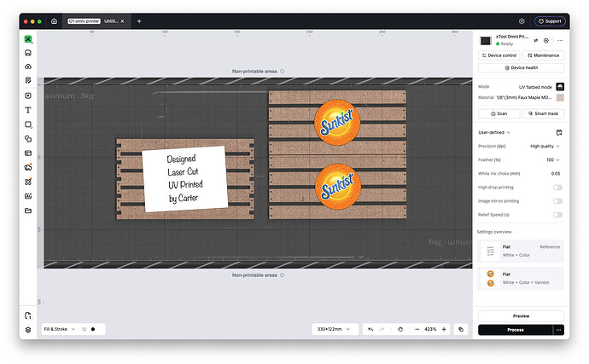
Task: Go to home via the house icon
Action: pos(54,21)
